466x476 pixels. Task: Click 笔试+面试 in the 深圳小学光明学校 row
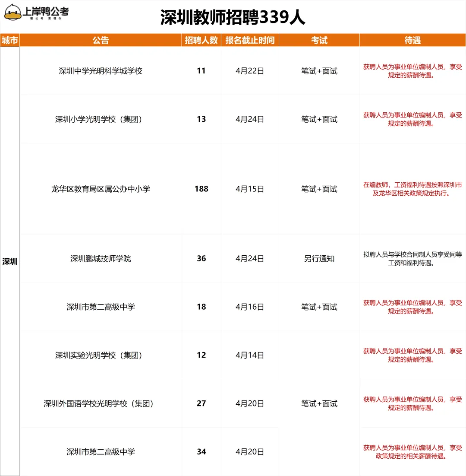click(319, 119)
